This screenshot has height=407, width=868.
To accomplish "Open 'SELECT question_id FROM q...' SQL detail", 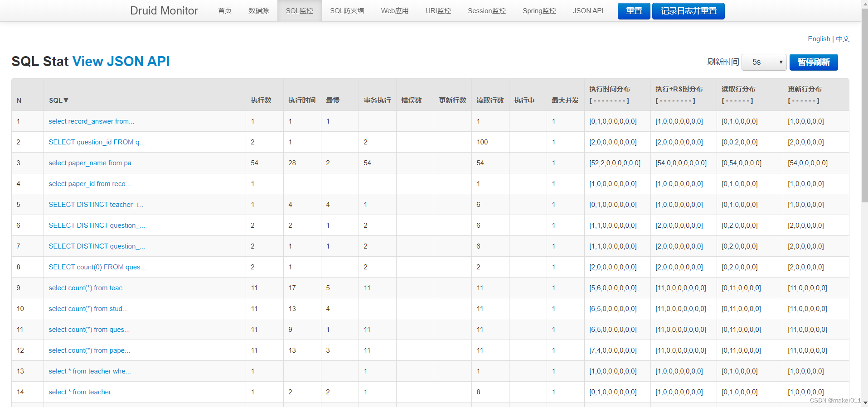I will pyautogui.click(x=97, y=142).
